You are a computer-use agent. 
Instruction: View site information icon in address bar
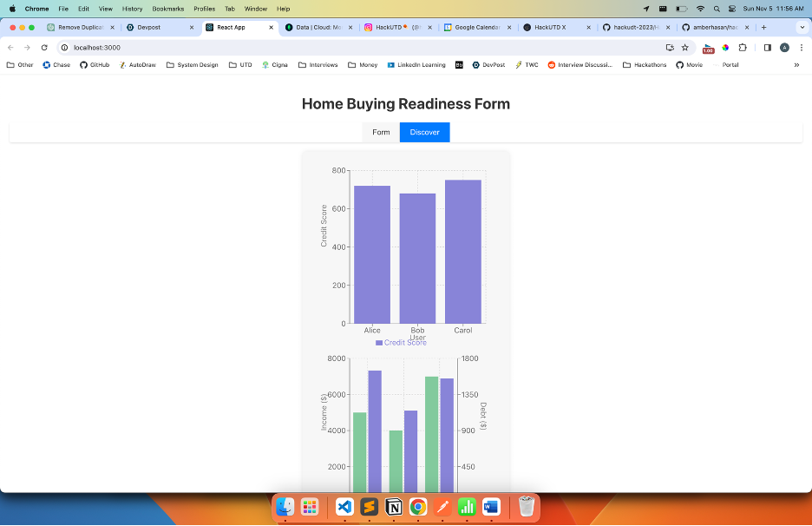(x=65, y=48)
